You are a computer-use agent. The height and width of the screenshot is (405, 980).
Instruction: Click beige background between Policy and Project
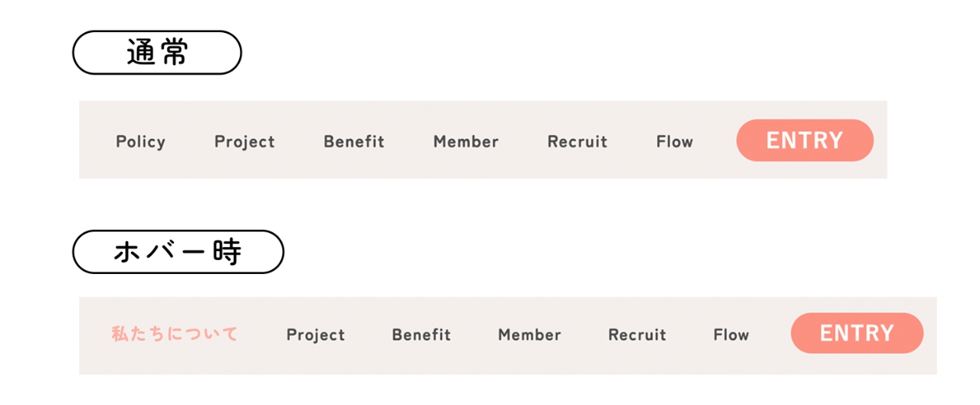pyautogui.click(x=190, y=142)
